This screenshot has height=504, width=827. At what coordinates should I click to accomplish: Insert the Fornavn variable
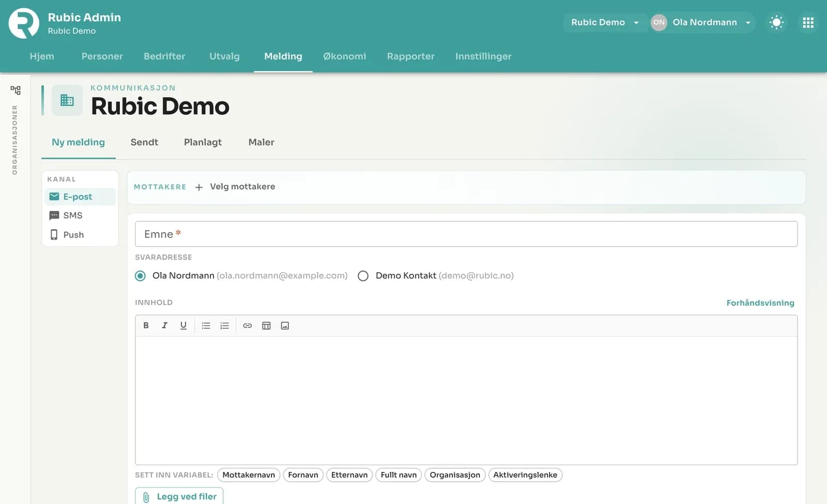[303, 475]
